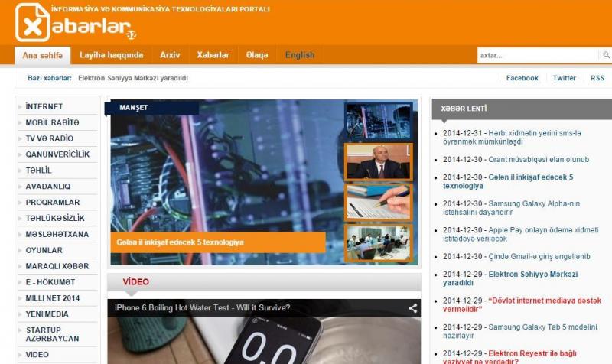The image size is (612, 364).
Task: Click the XƏBƏR LENTİ header
Action: point(464,109)
